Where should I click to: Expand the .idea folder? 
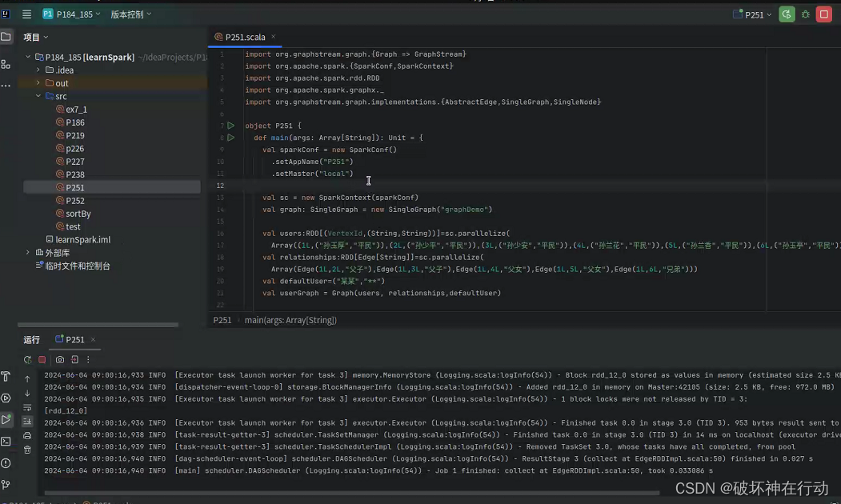[38, 70]
